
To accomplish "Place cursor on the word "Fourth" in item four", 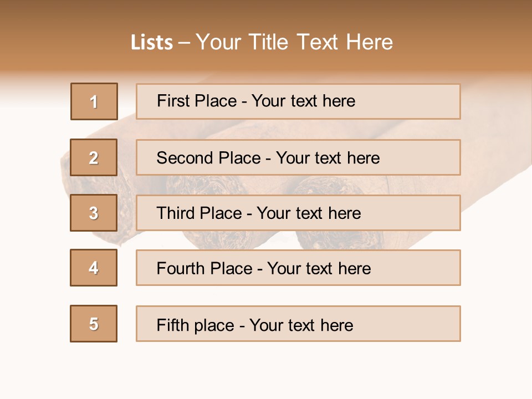I will [x=181, y=269].
